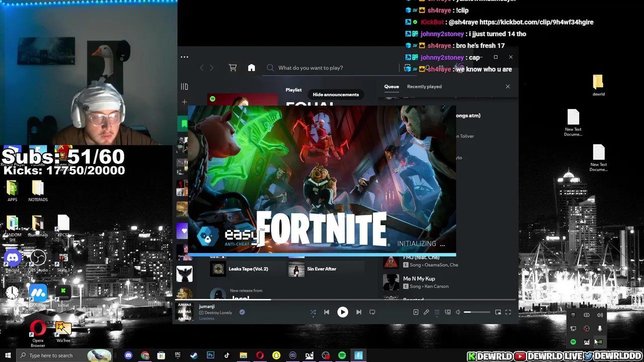
Task: Open Opera Browser desktop shortcut
Action: coord(38,334)
